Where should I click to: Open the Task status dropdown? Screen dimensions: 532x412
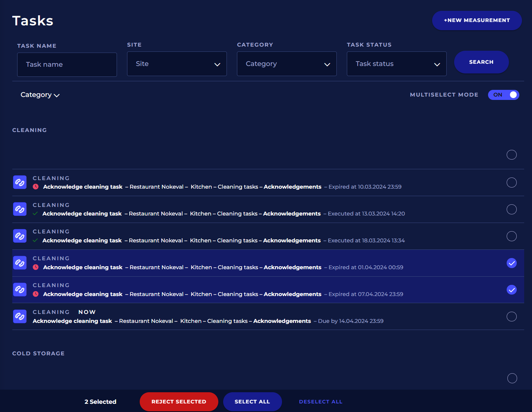[x=396, y=64]
